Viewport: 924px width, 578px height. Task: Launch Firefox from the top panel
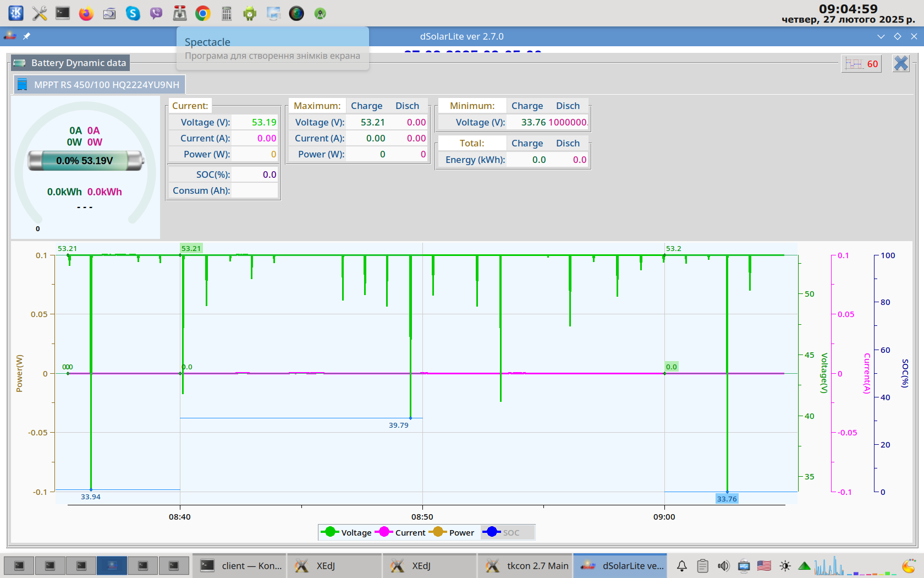coord(86,13)
